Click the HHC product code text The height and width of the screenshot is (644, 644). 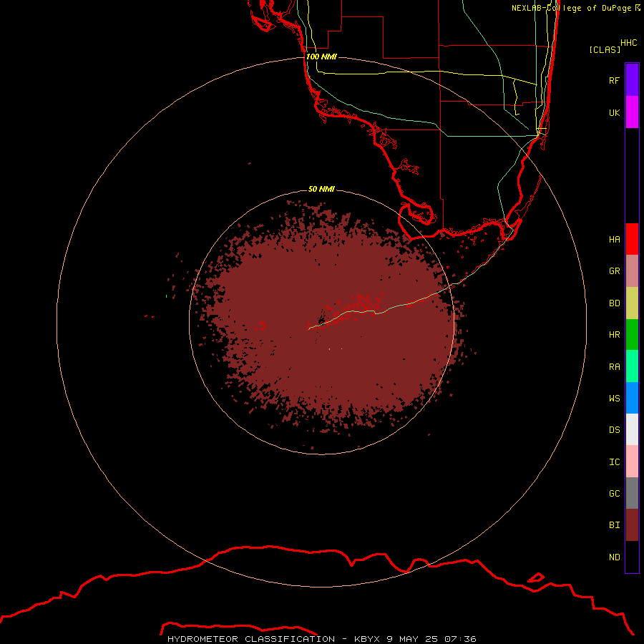click(628, 43)
